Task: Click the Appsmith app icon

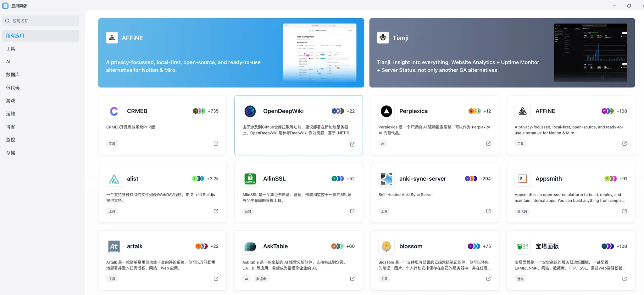Action: tap(523, 179)
